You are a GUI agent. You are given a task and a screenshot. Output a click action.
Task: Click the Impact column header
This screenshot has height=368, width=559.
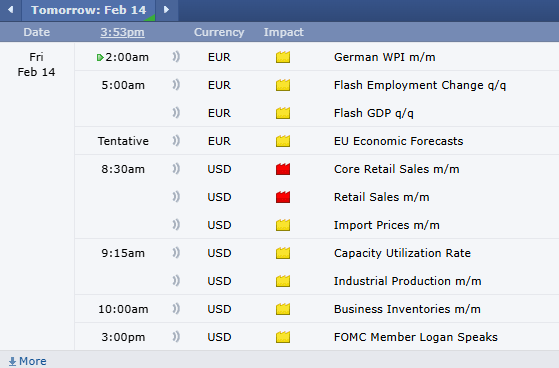[x=283, y=32]
